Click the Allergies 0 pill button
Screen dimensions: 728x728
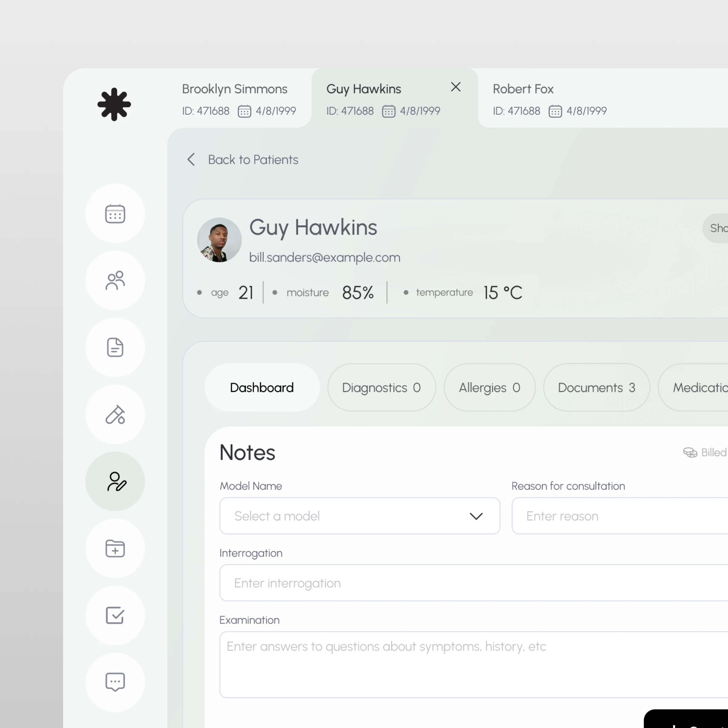[489, 387]
